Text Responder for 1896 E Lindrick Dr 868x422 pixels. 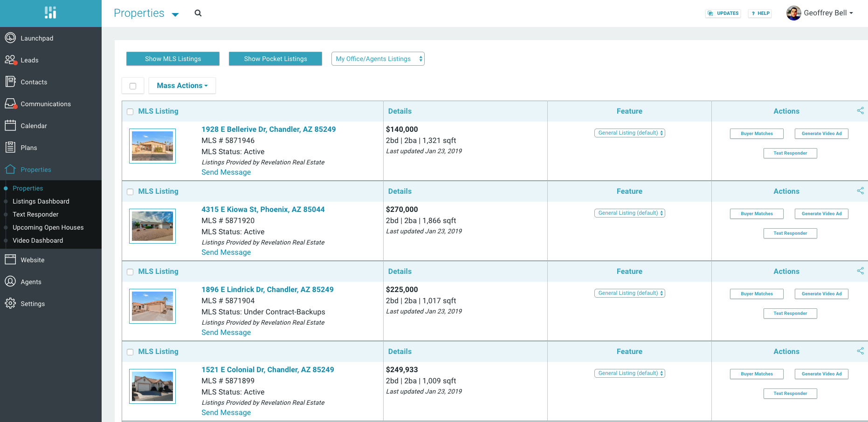pyautogui.click(x=790, y=313)
